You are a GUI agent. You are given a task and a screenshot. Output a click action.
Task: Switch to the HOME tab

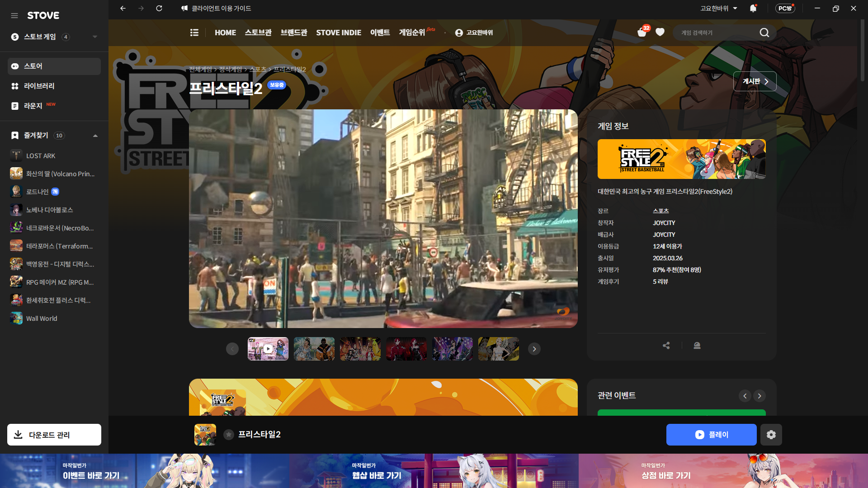point(225,33)
